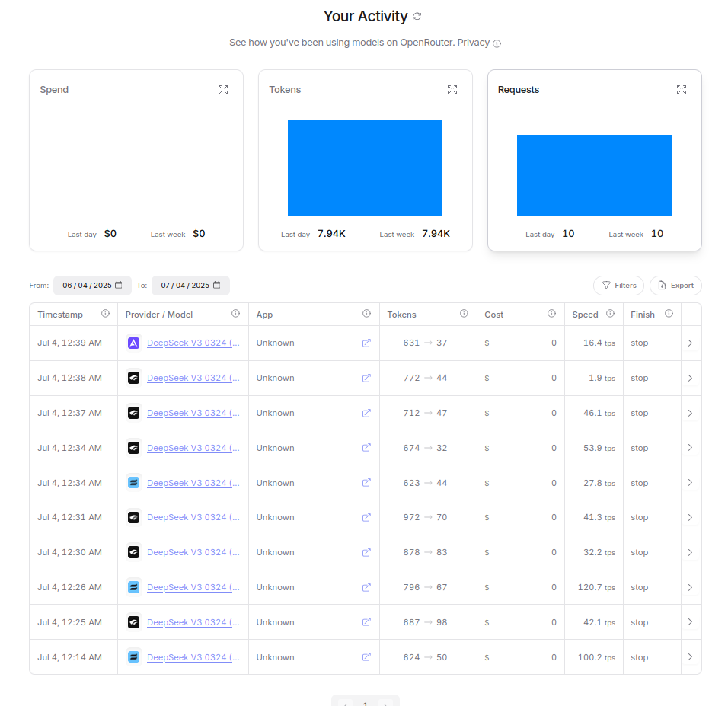Open the app external link for the 12:37 AM row

[x=366, y=413]
